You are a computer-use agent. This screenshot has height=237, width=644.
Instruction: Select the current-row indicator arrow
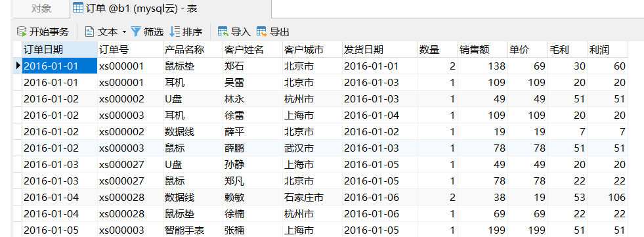coord(18,66)
